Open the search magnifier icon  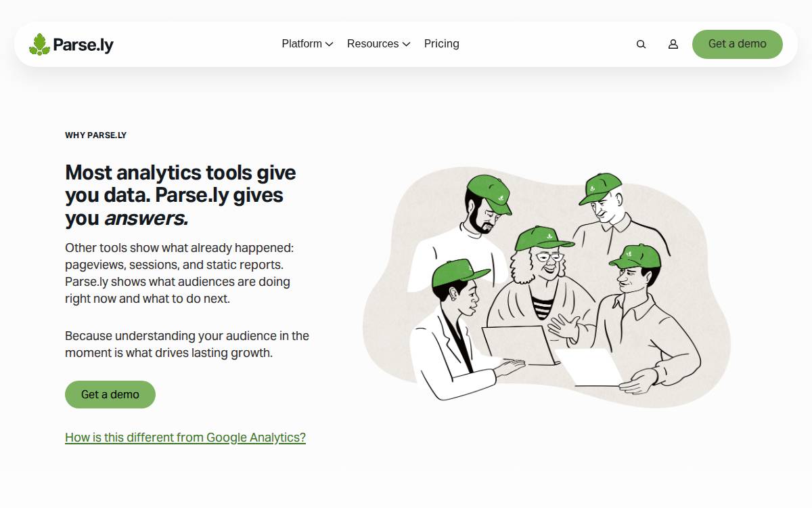[x=641, y=44]
